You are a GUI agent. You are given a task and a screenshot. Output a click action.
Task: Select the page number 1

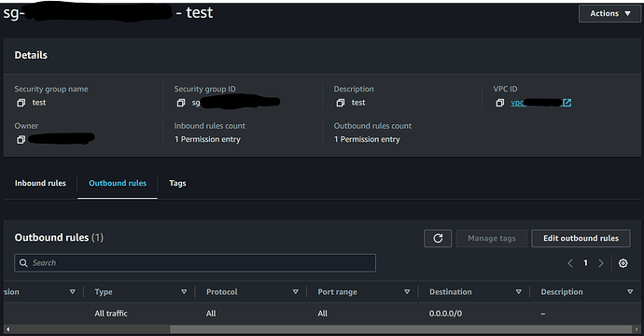[585, 263]
